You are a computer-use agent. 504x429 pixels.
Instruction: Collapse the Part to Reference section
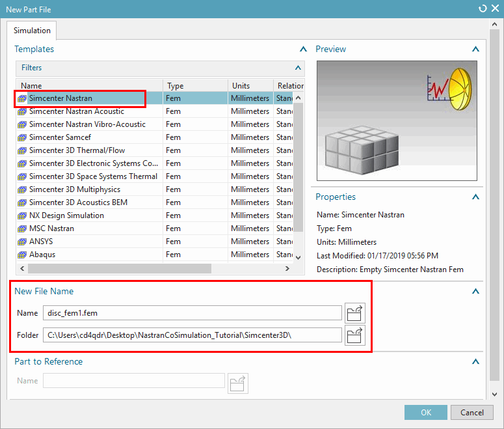[475, 362]
